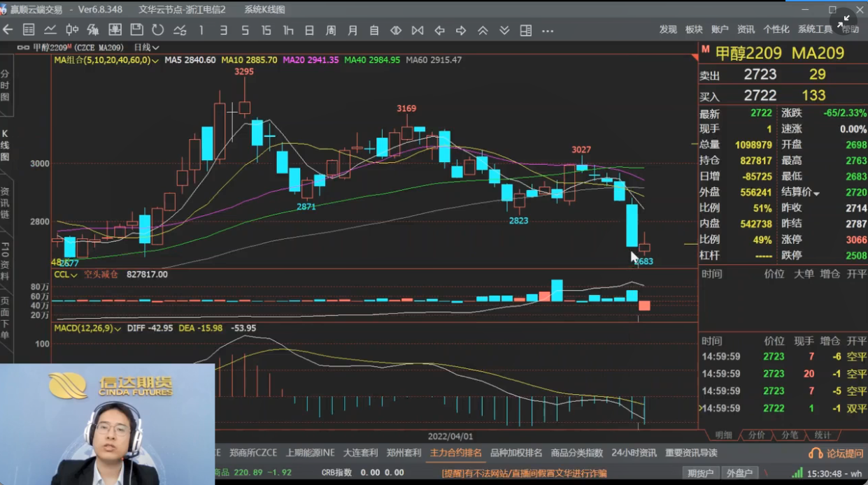Click the split panel layout icon
The image size is (868, 485).
pos(526,30)
